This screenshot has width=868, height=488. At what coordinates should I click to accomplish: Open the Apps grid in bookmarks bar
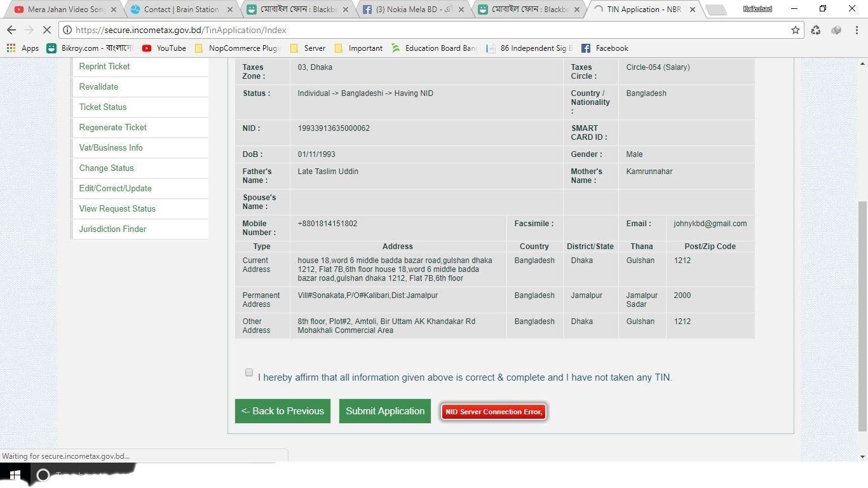point(22,48)
